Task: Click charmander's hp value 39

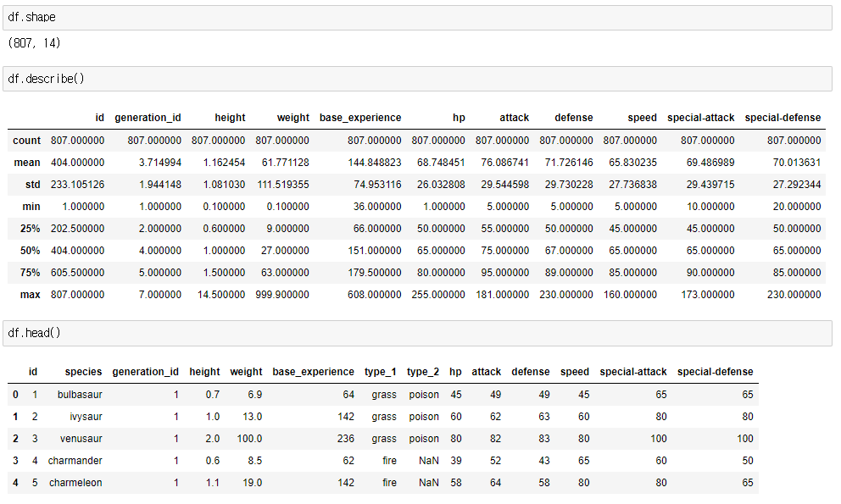Action: pos(456,461)
